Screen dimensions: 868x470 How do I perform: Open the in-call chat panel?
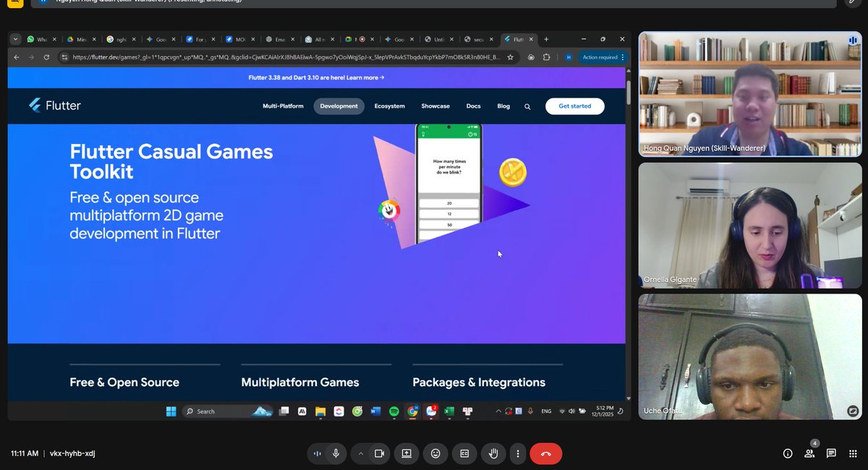[831, 453]
